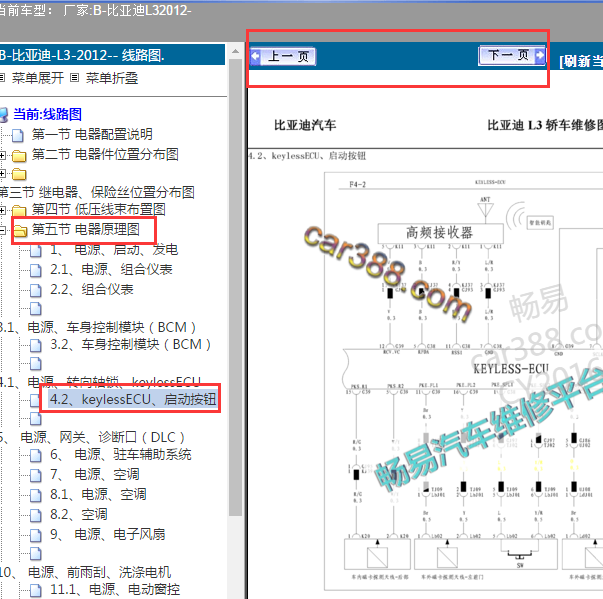
Task: Click folder icon of 第三节 继电器
Action: click(x=19, y=174)
